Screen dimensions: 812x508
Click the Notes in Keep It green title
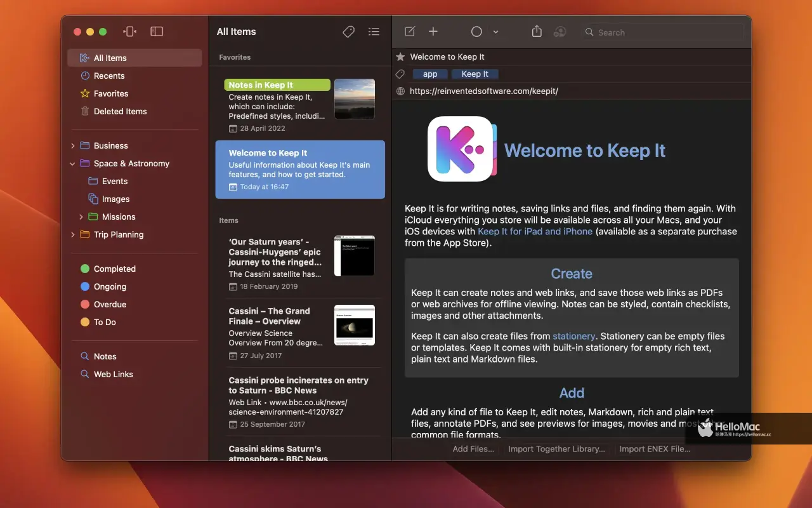pos(277,85)
